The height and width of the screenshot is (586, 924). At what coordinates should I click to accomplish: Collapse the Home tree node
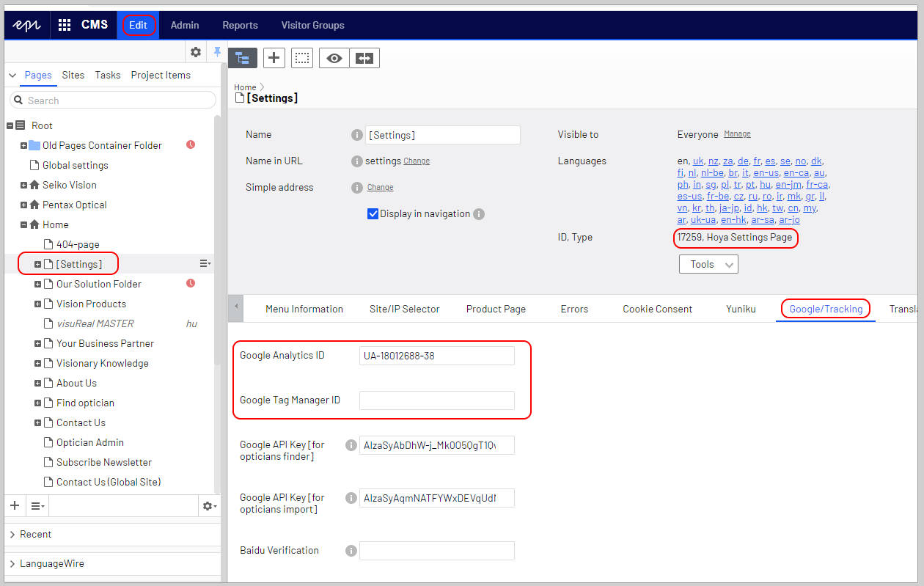pyautogui.click(x=24, y=225)
